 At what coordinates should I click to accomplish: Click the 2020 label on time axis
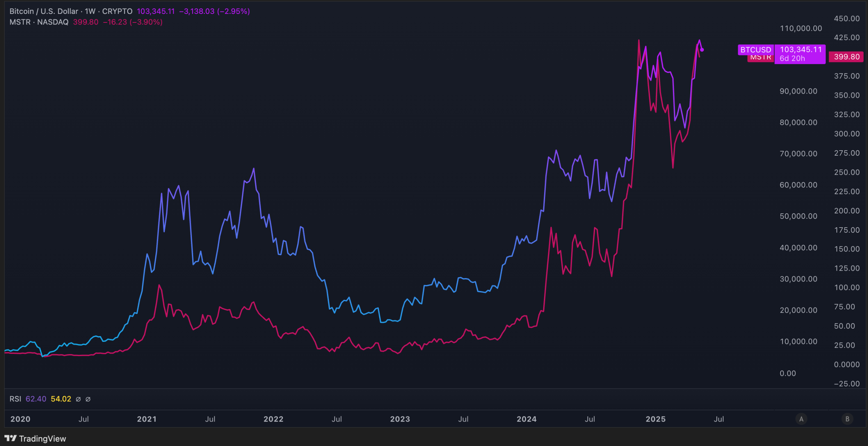coord(20,419)
